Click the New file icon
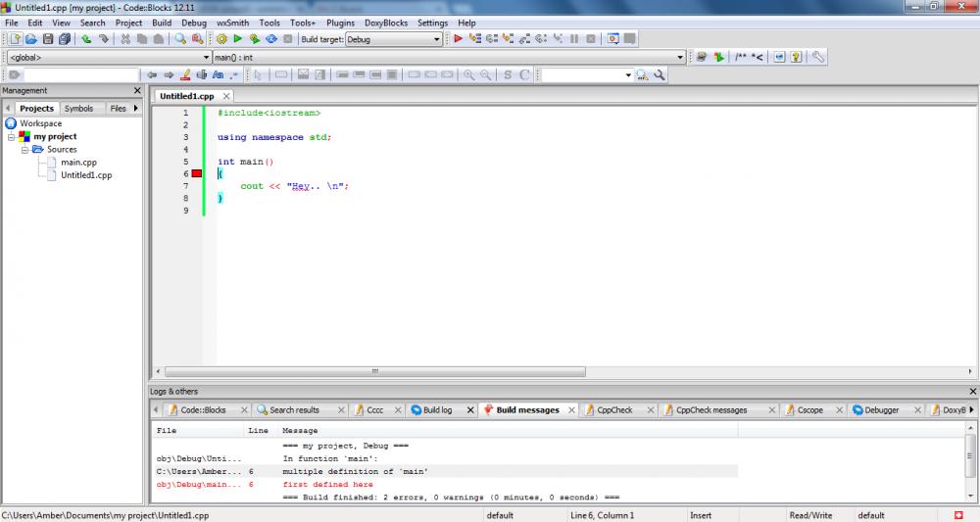Viewport: 980px width, 522px height. tap(15, 39)
